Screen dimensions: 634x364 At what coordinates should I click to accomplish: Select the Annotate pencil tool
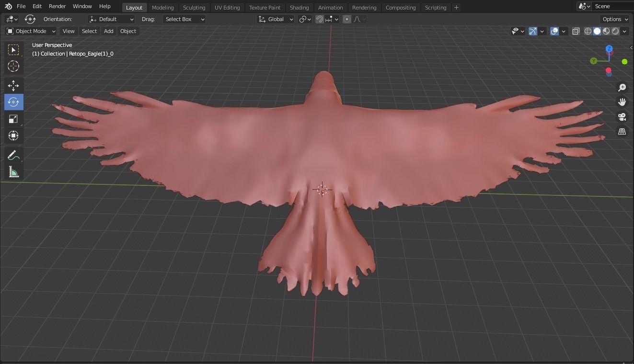[x=13, y=155]
